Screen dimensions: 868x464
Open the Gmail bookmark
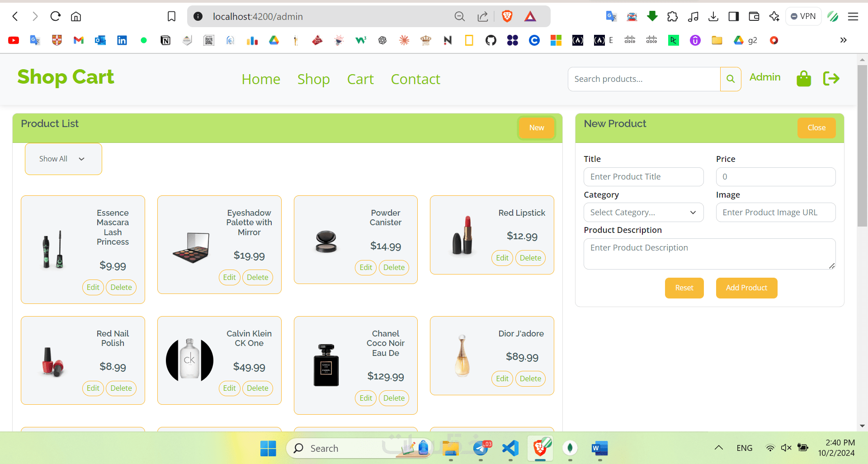pyautogui.click(x=79, y=40)
